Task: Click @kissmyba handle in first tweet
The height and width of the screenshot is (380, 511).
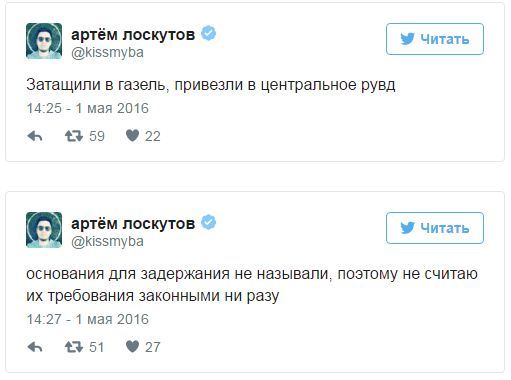Action: pos(107,53)
